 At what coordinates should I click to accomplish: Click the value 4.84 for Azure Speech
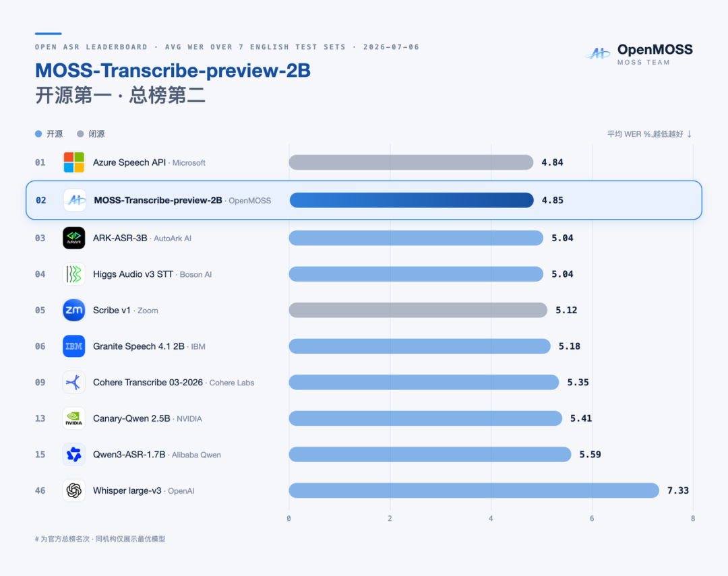(x=552, y=162)
